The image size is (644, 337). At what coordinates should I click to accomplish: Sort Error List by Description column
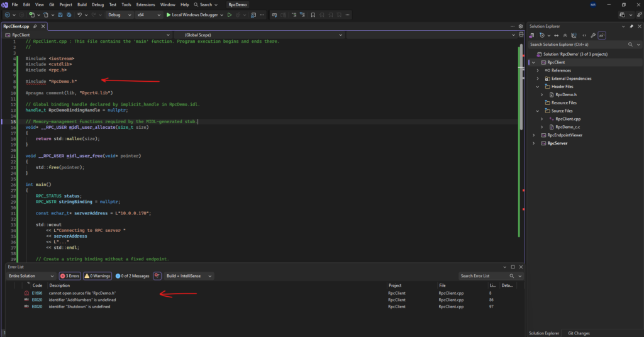click(x=60, y=285)
